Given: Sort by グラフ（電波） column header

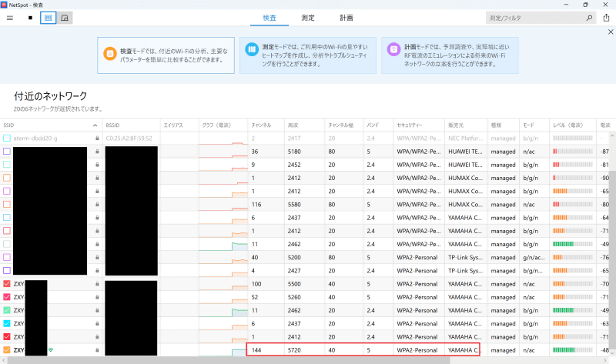Looking at the screenshot, I should [223, 125].
